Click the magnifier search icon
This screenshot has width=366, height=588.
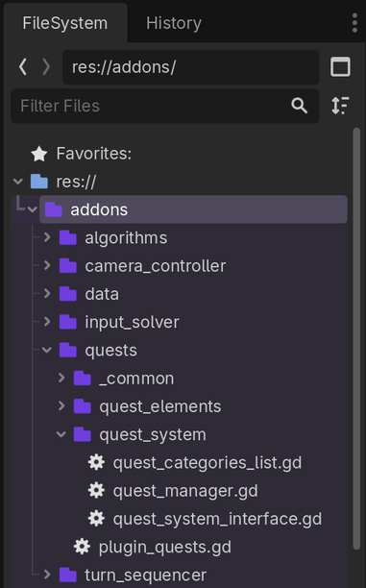click(x=300, y=106)
